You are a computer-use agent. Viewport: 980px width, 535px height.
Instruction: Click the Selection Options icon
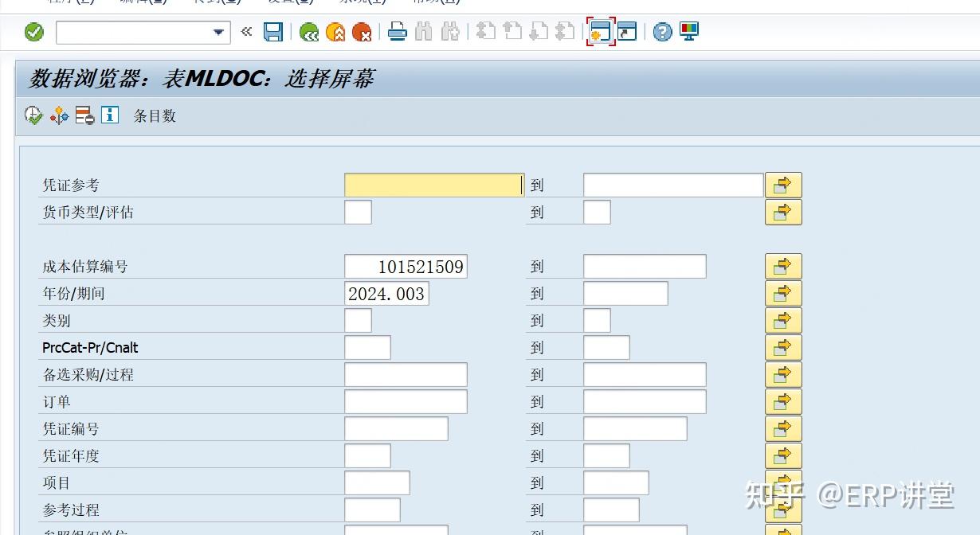coord(84,115)
